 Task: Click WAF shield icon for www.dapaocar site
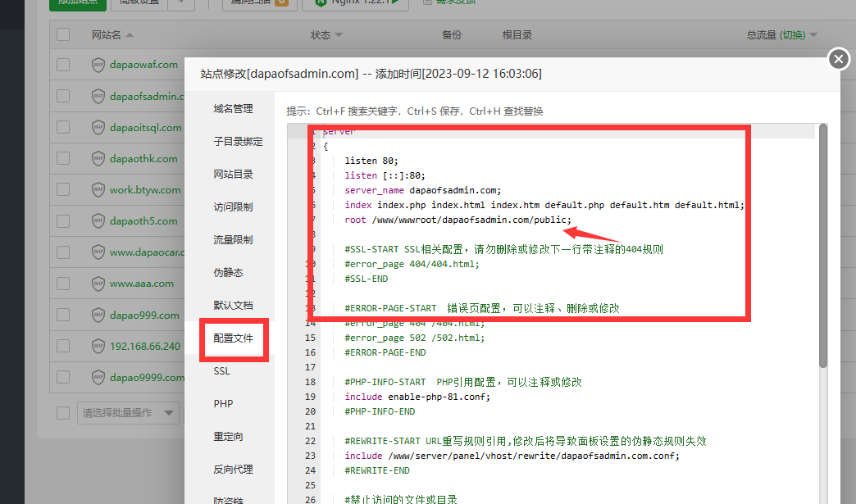[98, 252]
